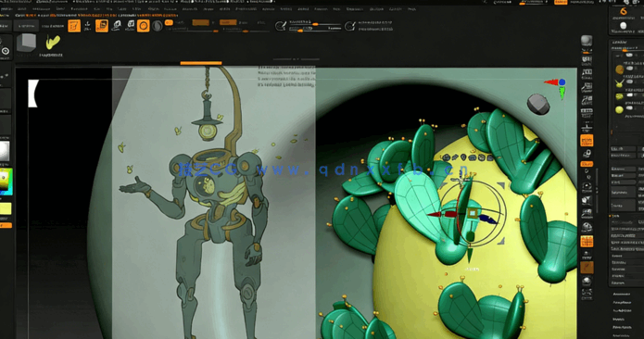Open the gray cube tool thumbnail
The image size is (644, 339).
click(x=26, y=44)
